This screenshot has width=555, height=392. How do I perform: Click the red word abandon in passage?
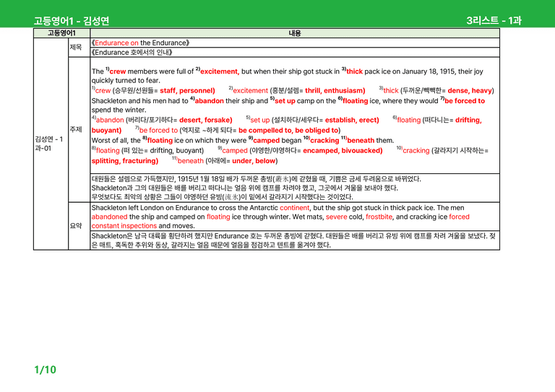(209, 101)
